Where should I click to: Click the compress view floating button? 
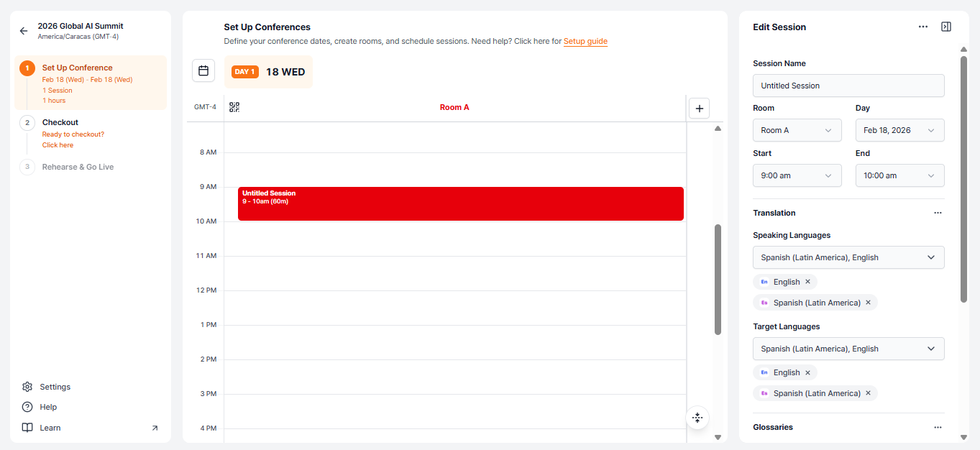[x=697, y=418]
